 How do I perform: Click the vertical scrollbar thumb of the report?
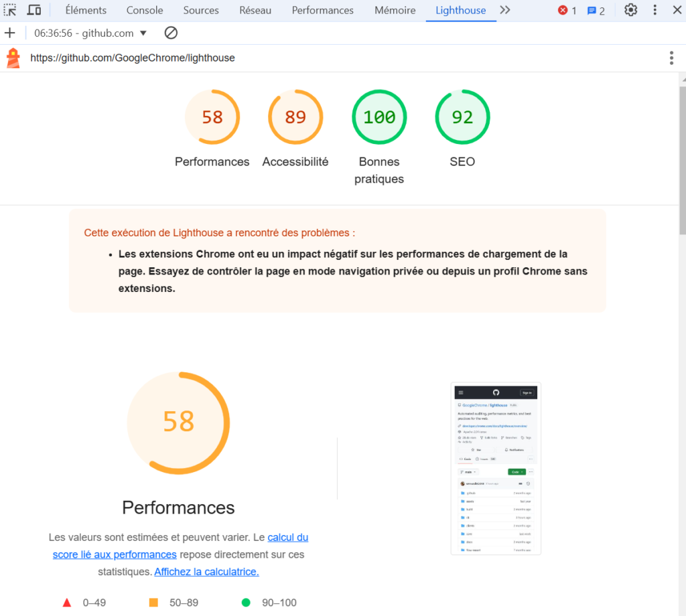coord(683,161)
